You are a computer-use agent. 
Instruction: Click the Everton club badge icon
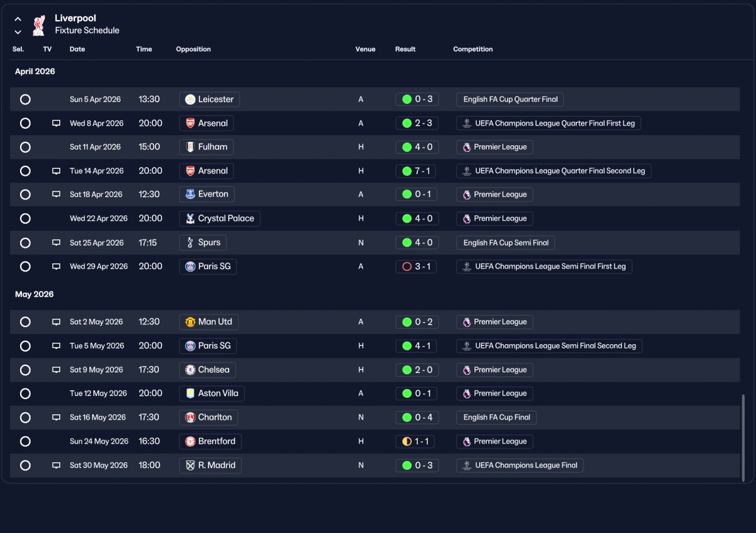click(190, 194)
